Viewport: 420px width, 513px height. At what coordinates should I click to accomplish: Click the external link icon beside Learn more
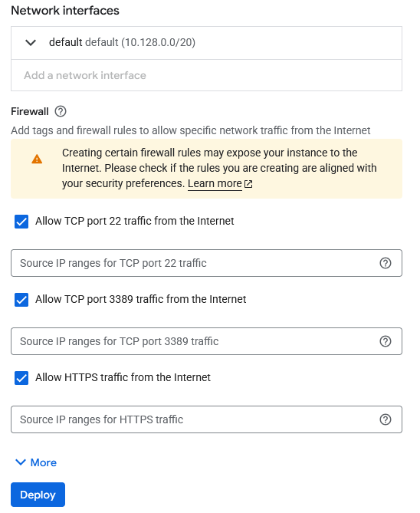click(248, 184)
